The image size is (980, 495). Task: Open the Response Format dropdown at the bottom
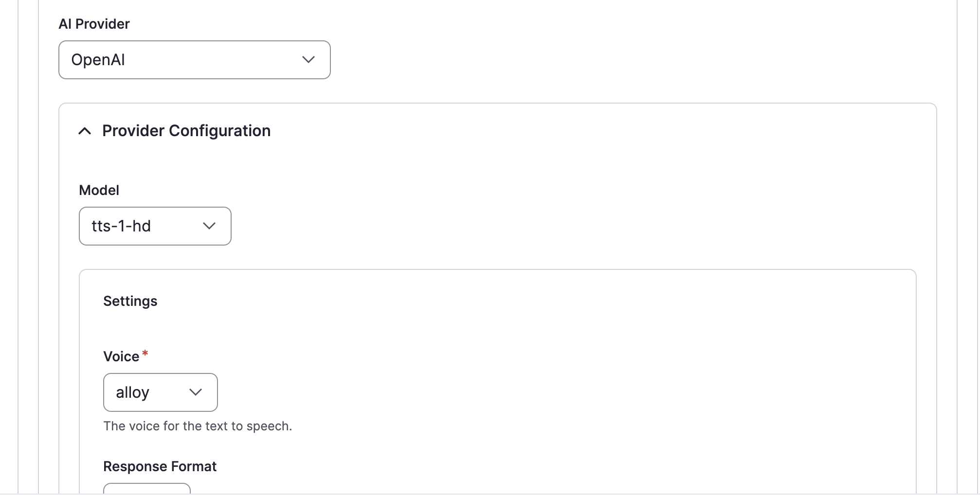point(146,490)
